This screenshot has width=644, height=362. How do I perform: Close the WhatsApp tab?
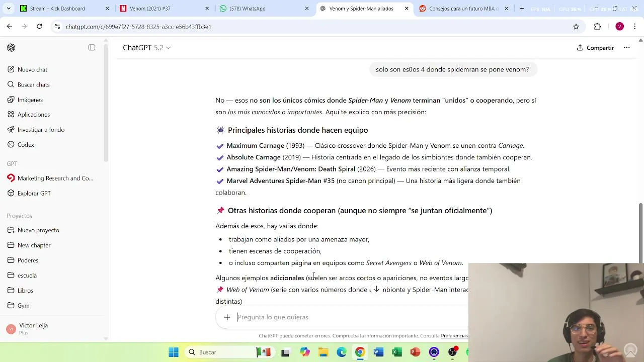point(307,9)
